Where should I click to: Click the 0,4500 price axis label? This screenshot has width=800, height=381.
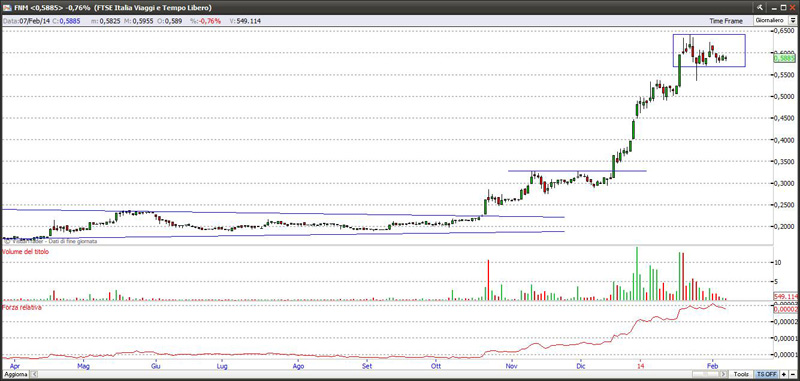785,118
